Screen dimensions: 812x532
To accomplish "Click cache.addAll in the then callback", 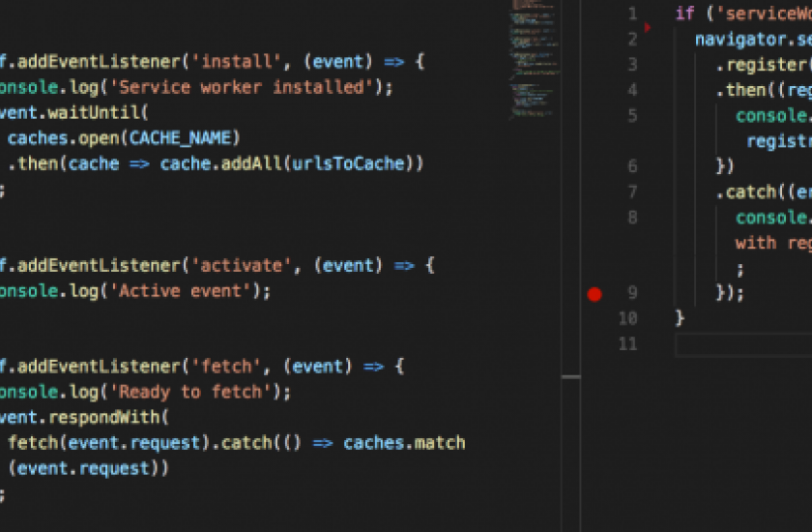I will pos(220,163).
